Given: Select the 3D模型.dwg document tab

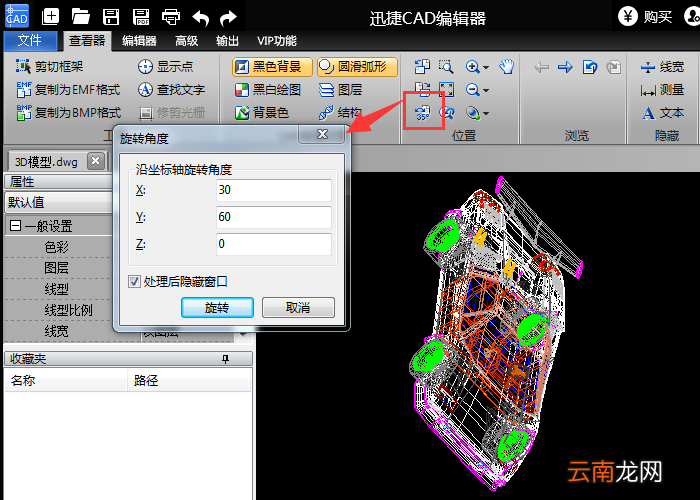Looking at the screenshot, I should pos(46,162).
